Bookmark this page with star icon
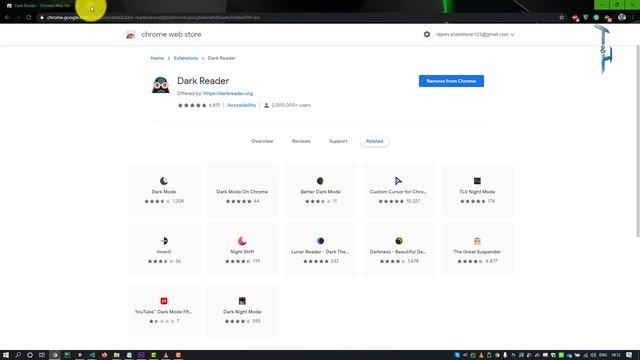The image size is (640, 360). pyautogui.click(x=562, y=18)
